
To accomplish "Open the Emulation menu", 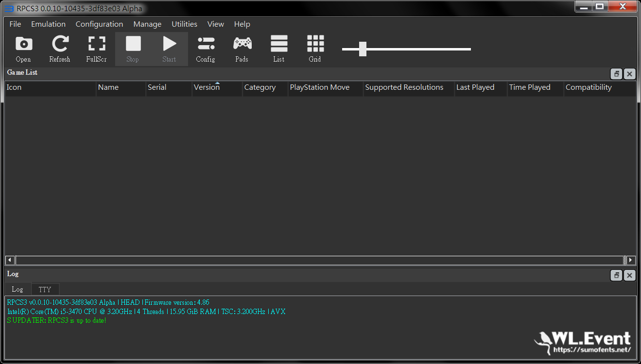I will 48,24.
